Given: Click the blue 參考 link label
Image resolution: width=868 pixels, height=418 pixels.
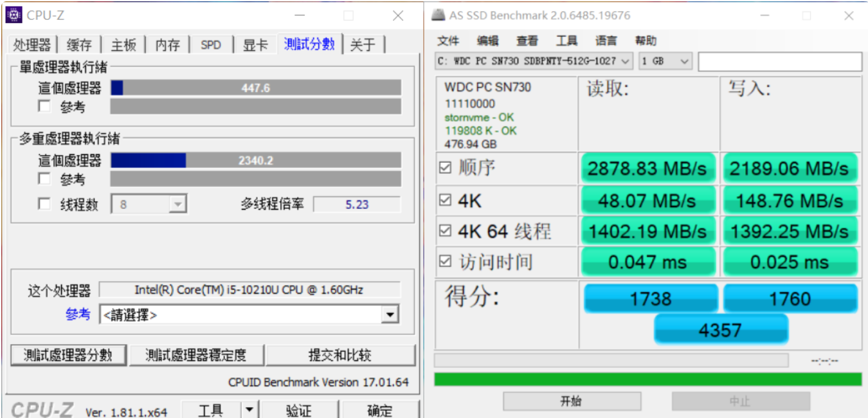Looking at the screenshot, I should click(x=78, y=314).
